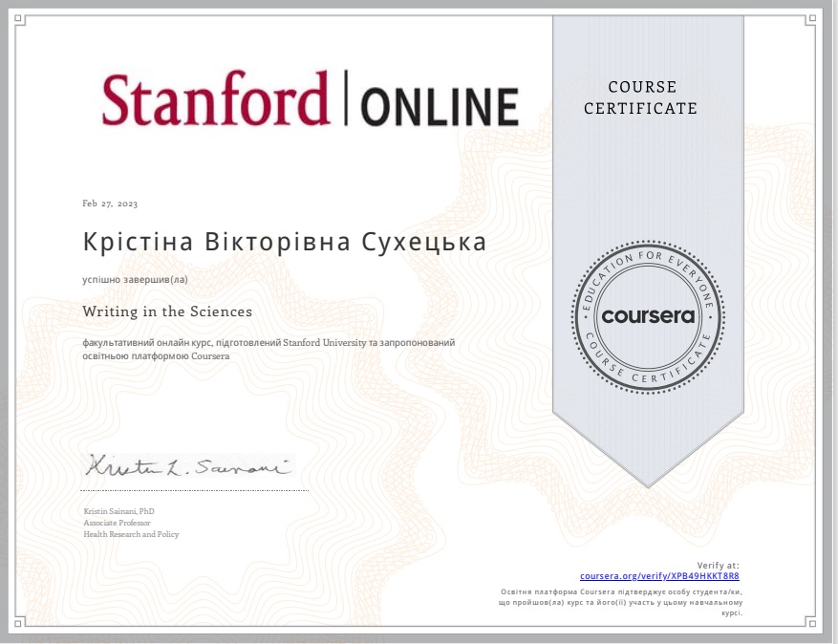Click the text 'успішно завершив(ла)'

[136, 280]
